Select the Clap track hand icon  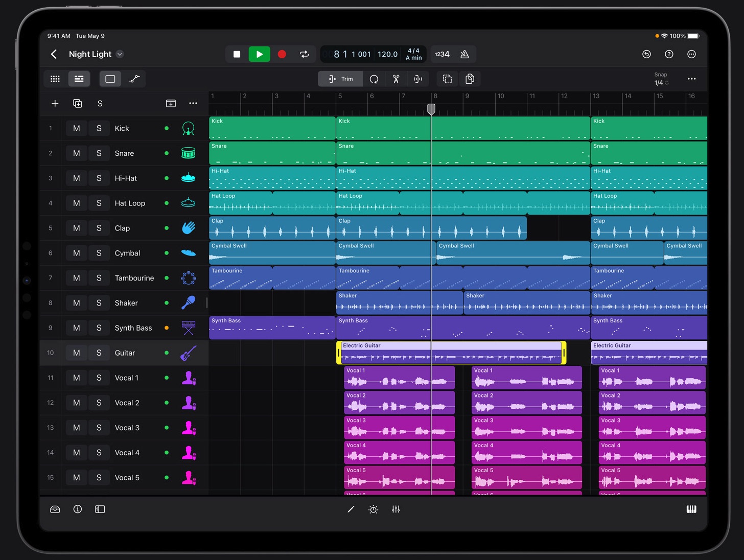coord(189,228)
